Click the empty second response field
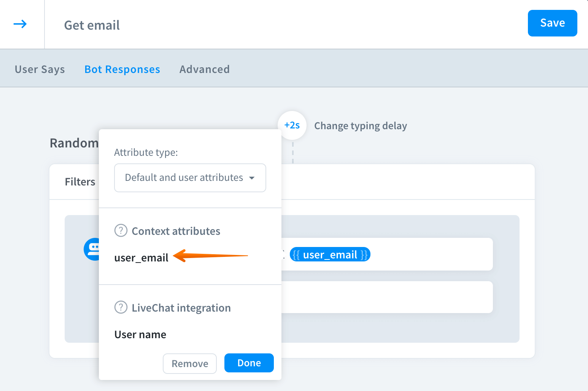 pos(386,297)
